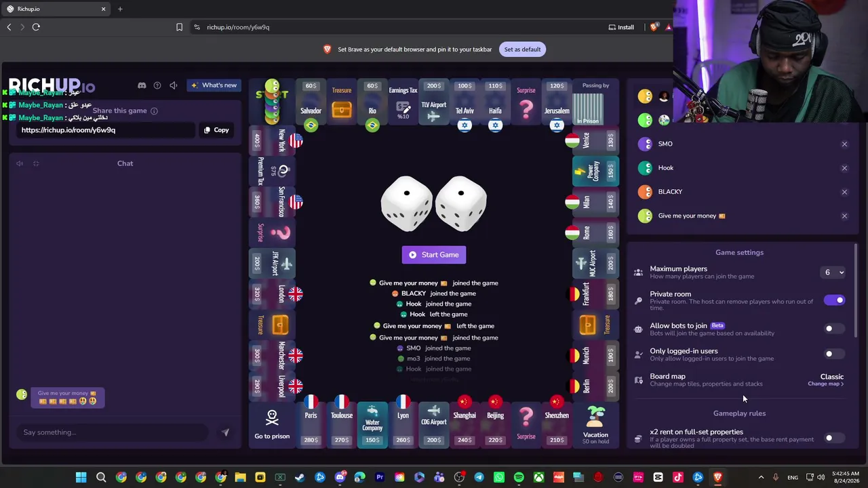
Task: Mute game sound with the speaker icon
Action: [174, 85]
